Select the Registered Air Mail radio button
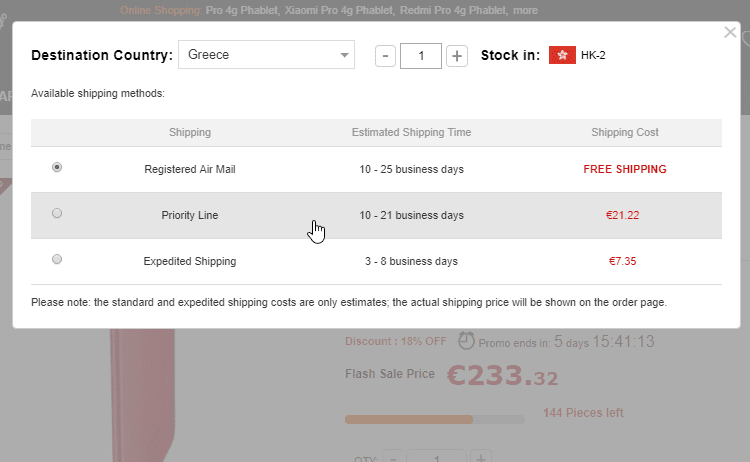 coord(57,168)
